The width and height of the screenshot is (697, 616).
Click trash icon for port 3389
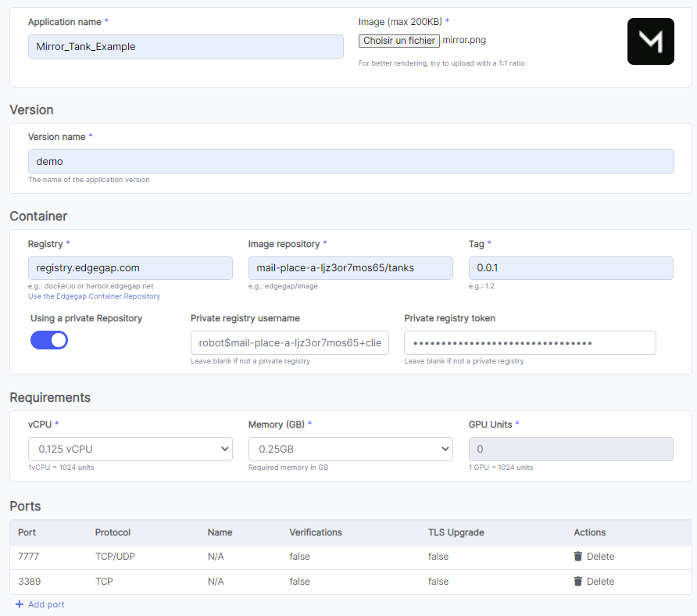[x=578, y=582]
